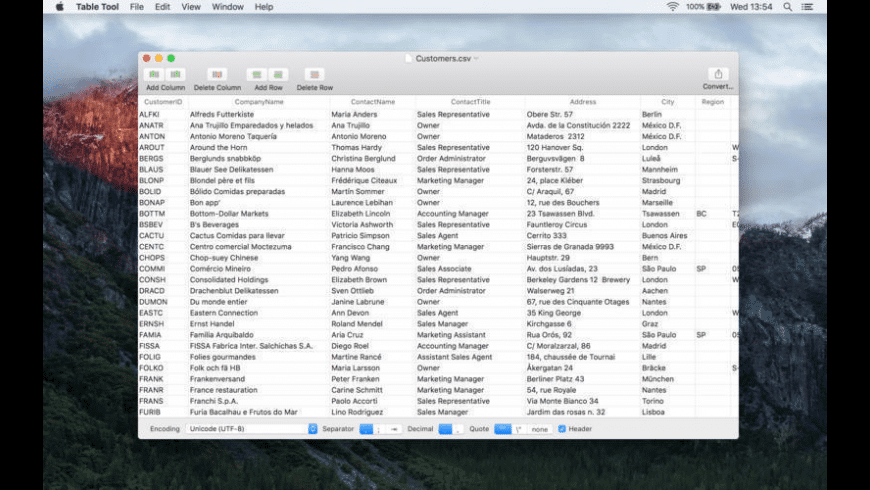Open the Convert share icon
Screen dimensions: 870x490
[717, 74]
